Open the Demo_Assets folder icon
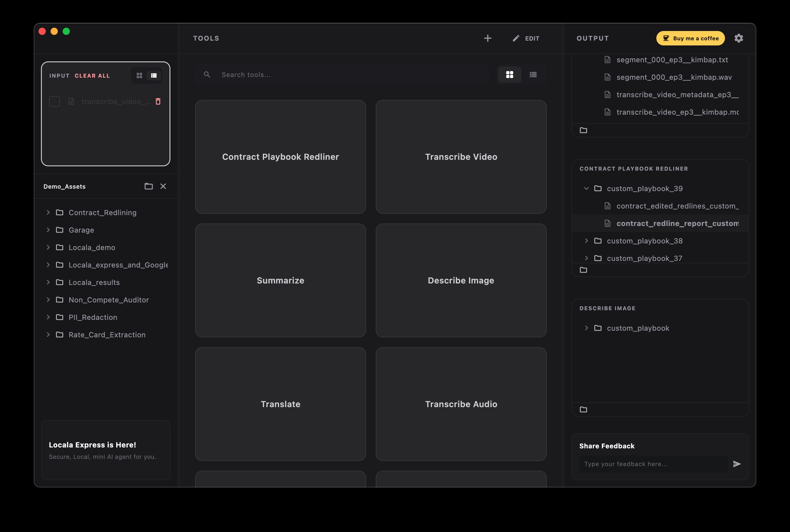Screen dimensions: 790x532 [148, 186]
